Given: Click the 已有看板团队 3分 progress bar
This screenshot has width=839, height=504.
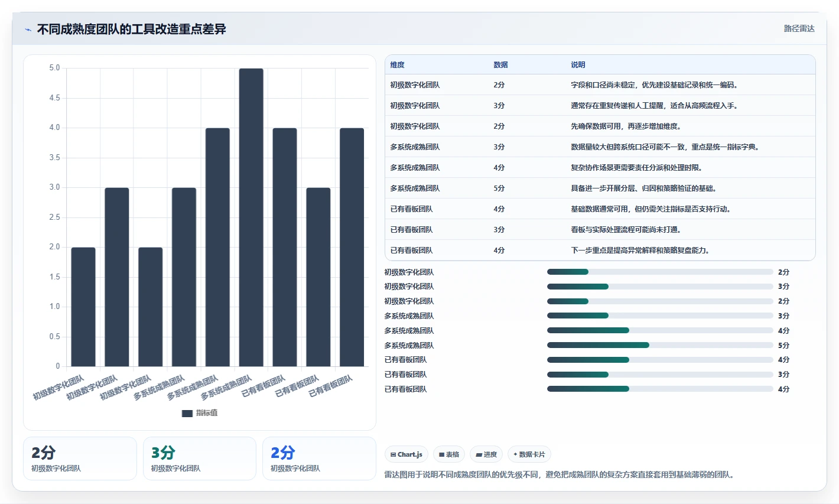Looking at the screenshot, I should (x=660, y=375).
